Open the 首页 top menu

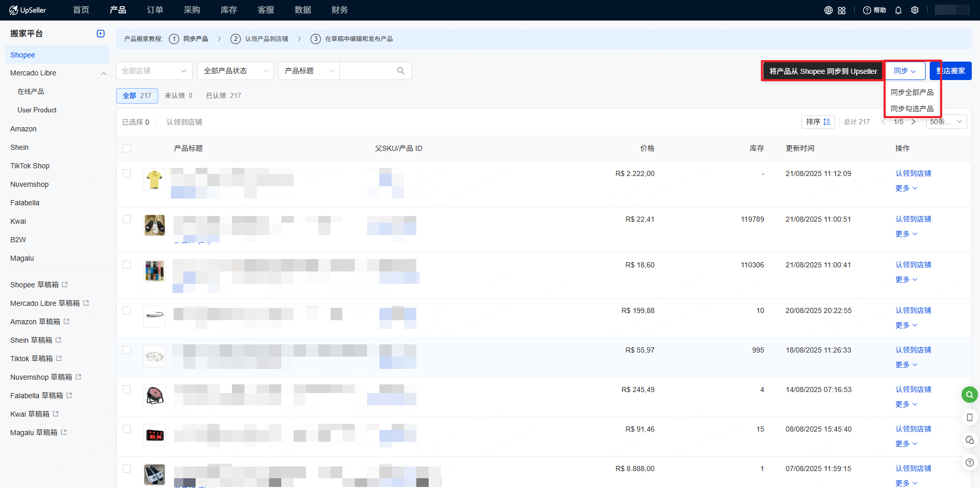[81, 10]
